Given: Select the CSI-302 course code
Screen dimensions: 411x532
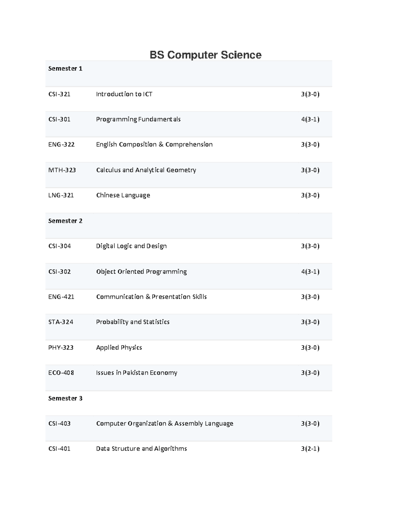Looking at the screenshot, I should pyautogui.click(x=60, y=272).
